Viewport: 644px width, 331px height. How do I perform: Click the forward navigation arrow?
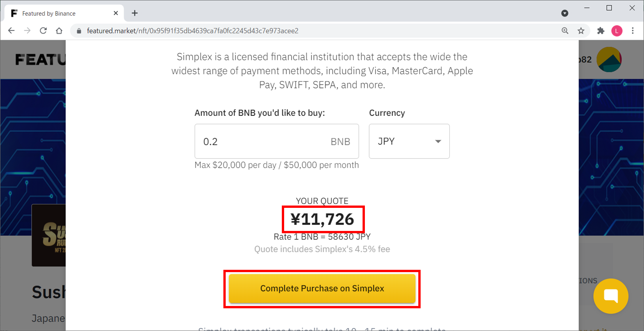(27, 31)
